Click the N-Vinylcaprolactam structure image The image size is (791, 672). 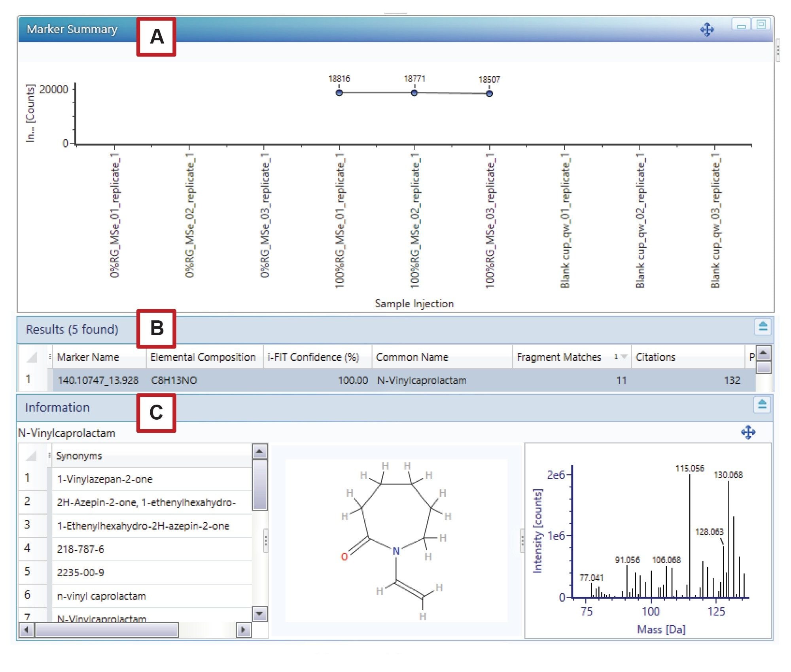[x=396, y=540]
